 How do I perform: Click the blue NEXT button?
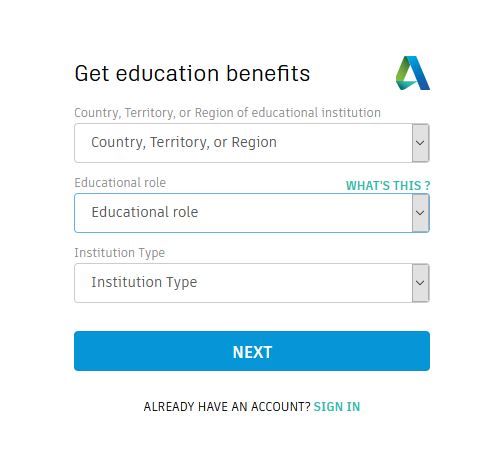coord(252,351)
